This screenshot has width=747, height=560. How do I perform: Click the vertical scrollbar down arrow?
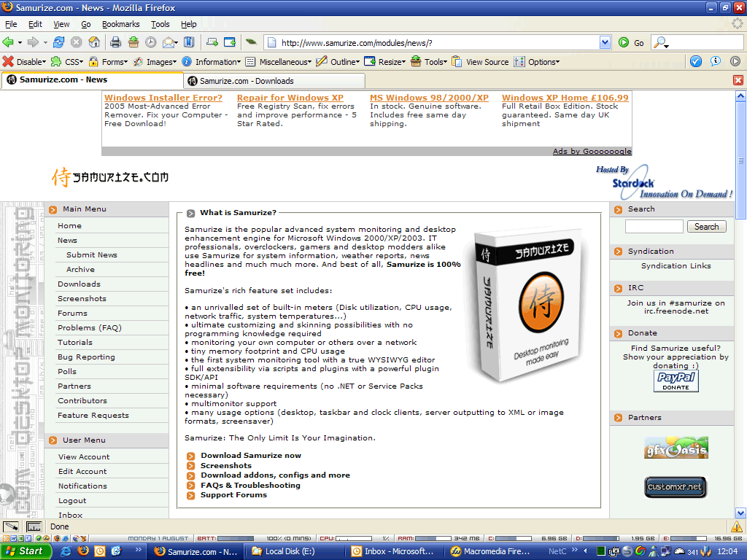coord(741,513)
